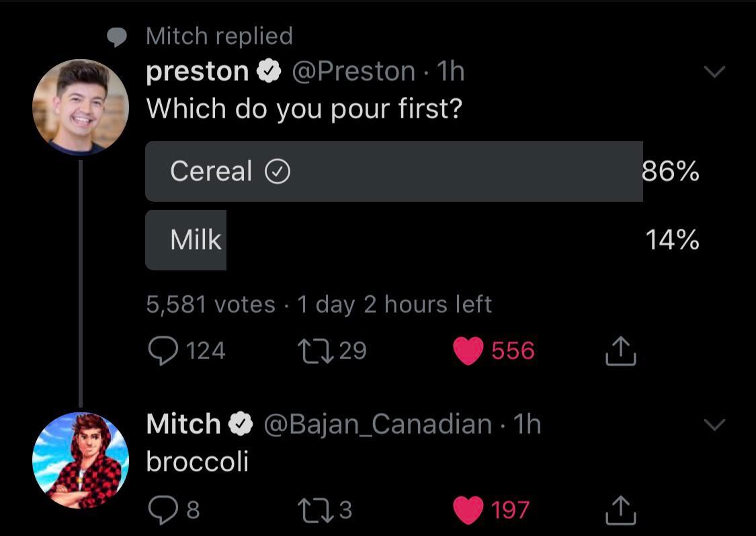The height and width of the screenshot is (536, 756).
Task: Open the @Bajan_Canadian handle profile
Action: click(378, 424)
